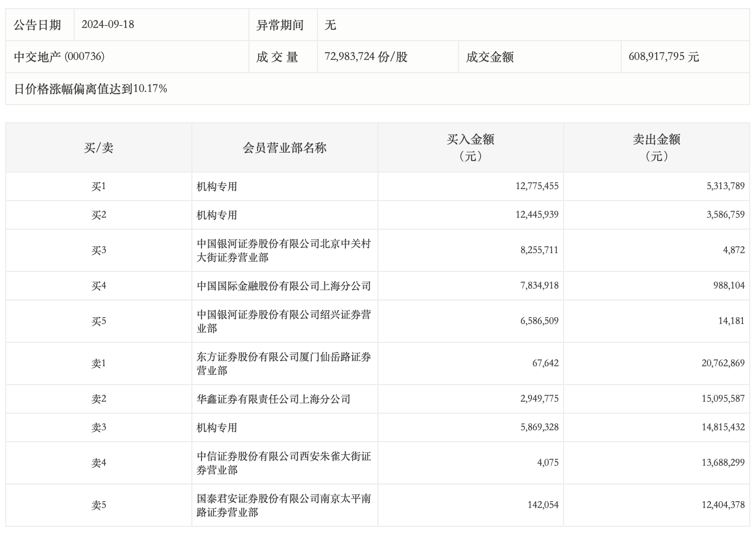
Task: Click the turnover amount 608,917,795 元
Action: (x=663, y=57)
